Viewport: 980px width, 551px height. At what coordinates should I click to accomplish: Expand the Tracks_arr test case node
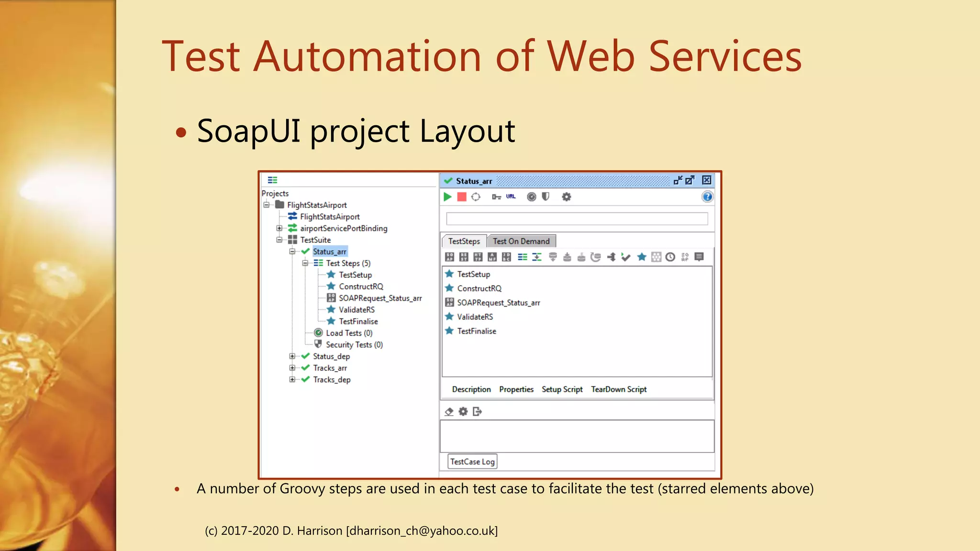point(292,368)
